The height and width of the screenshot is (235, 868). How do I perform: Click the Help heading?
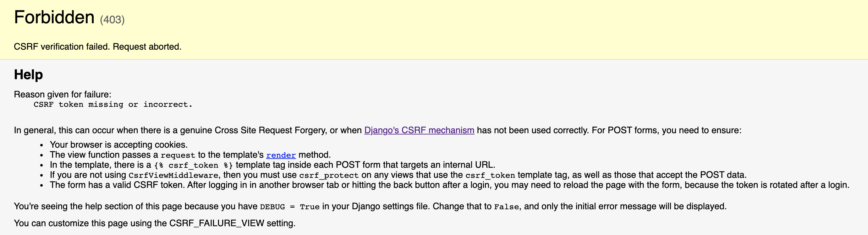click(x=28, y=74)
